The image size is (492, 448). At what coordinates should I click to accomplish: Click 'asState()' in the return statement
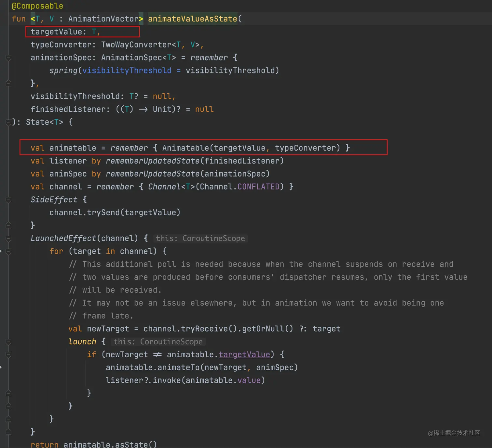[136, 444]
